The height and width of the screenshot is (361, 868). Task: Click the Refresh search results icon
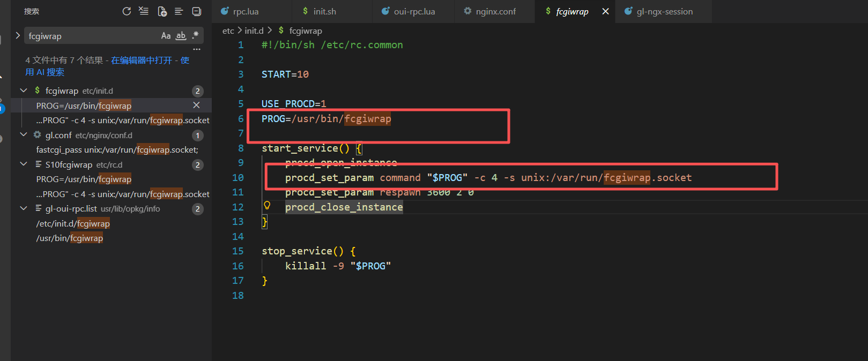click(x=127, y=11)
